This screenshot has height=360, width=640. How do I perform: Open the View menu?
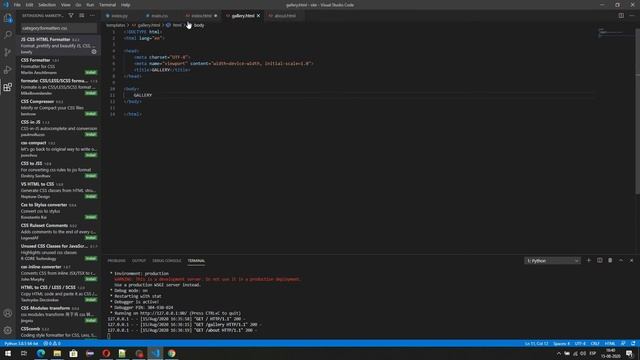click(x=65, y=5)
